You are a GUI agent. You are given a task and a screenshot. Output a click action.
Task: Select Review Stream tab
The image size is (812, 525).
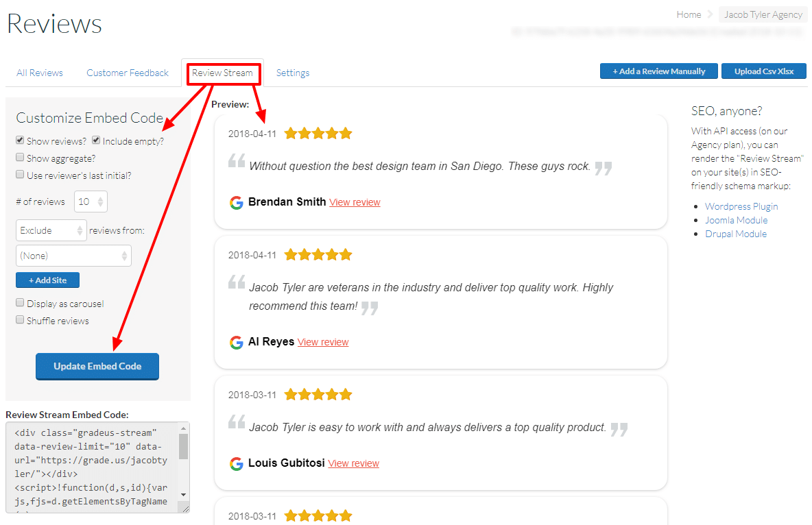point(223,73)
